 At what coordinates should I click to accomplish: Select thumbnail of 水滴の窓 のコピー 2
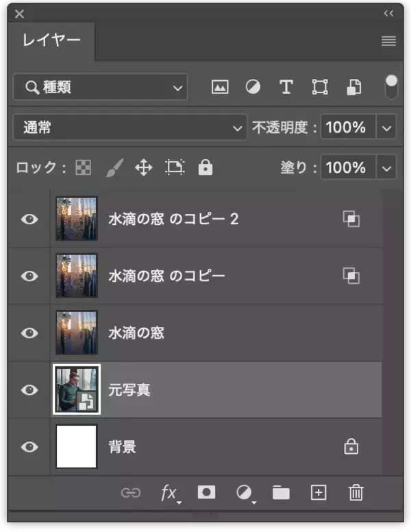(x=77, y=219)
